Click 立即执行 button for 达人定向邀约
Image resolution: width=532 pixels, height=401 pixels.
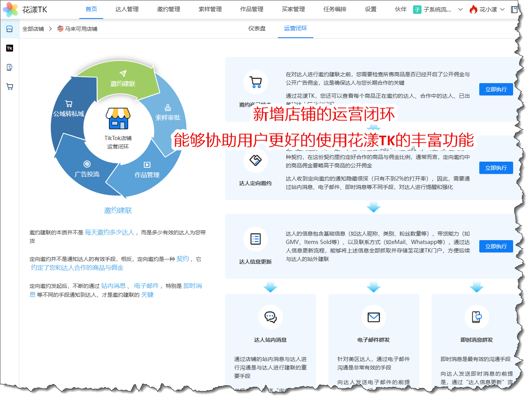(x=496, y=168)
